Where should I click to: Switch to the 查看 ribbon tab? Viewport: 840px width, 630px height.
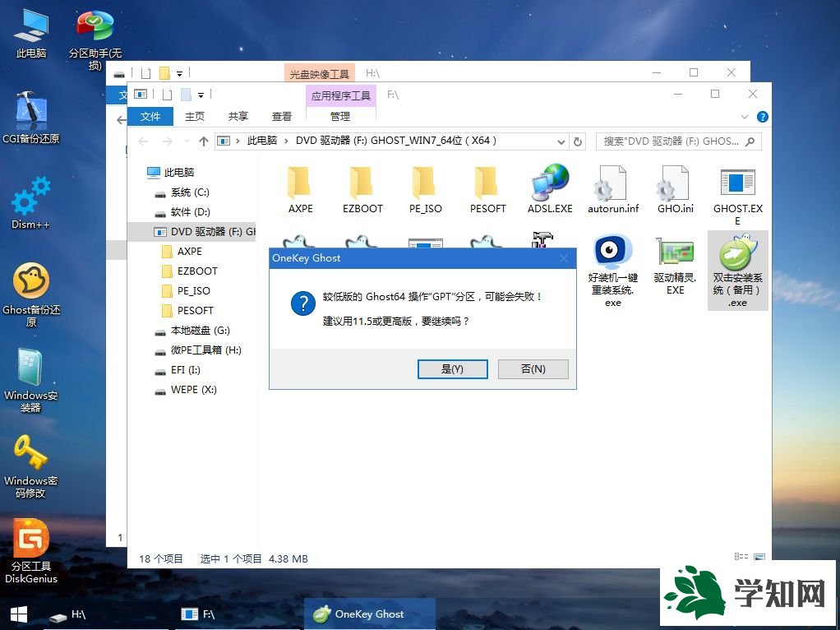(281, 117)
